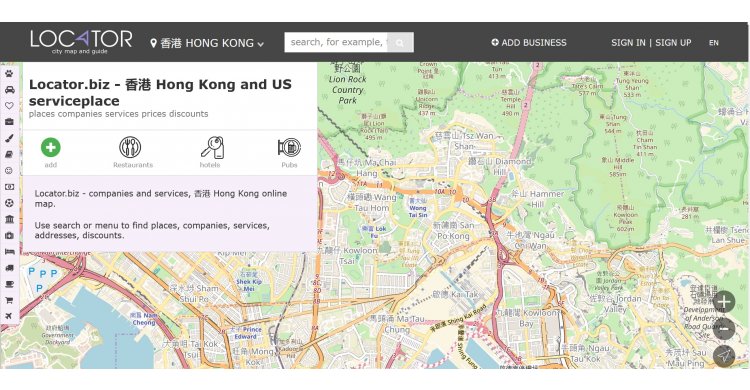Viewport: 750px width, 390px height.
Task: Select the airplane travel category
Action: 9,316
